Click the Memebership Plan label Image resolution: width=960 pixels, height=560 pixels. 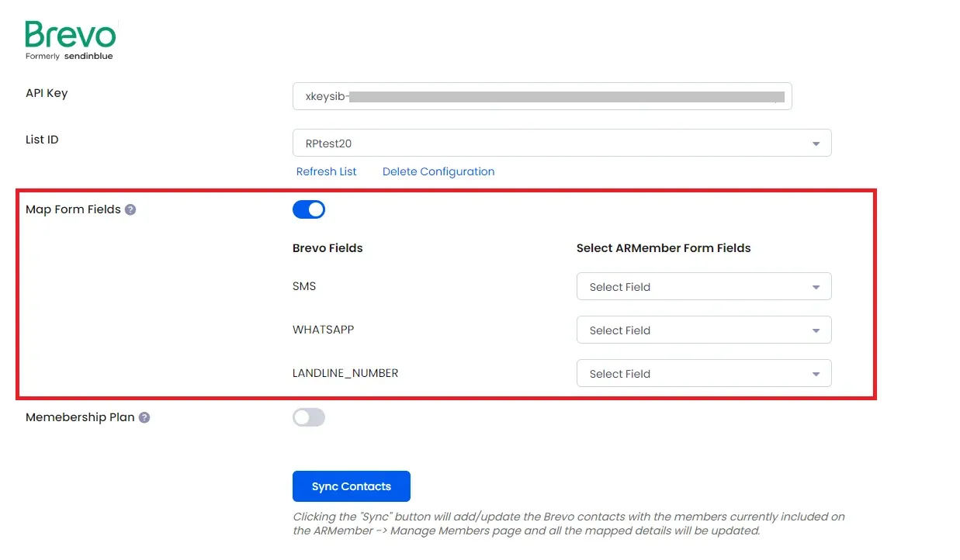[x=80, y=417]
